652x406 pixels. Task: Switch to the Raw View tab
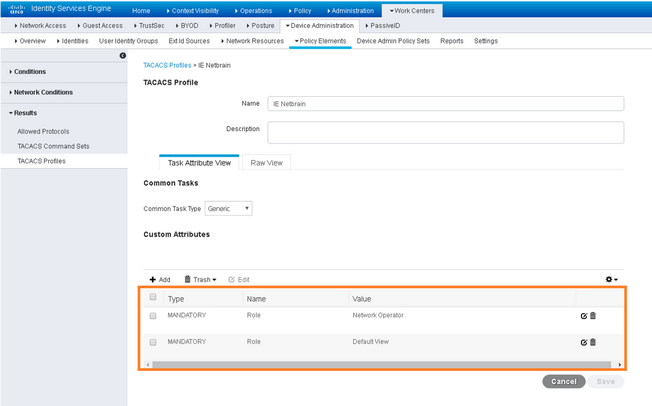tap(267, 163)
